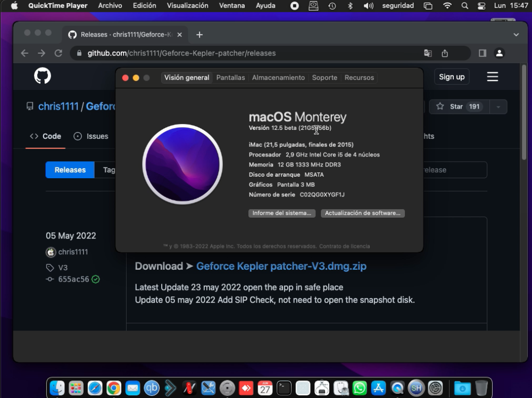This screenshot has height=398, width=532.
Task: Download Geforce Kepler patcher-V3.dmg.zip link
Action: pyautogui.click(x=281, y=267)
